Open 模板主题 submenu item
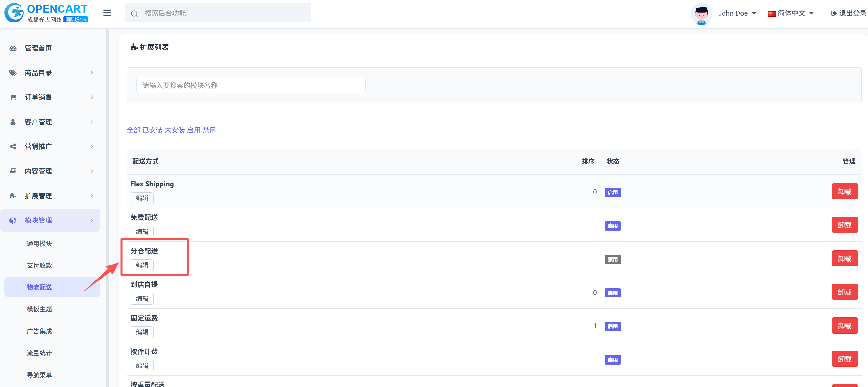This screenshot has width=868, height=387. 39,309
